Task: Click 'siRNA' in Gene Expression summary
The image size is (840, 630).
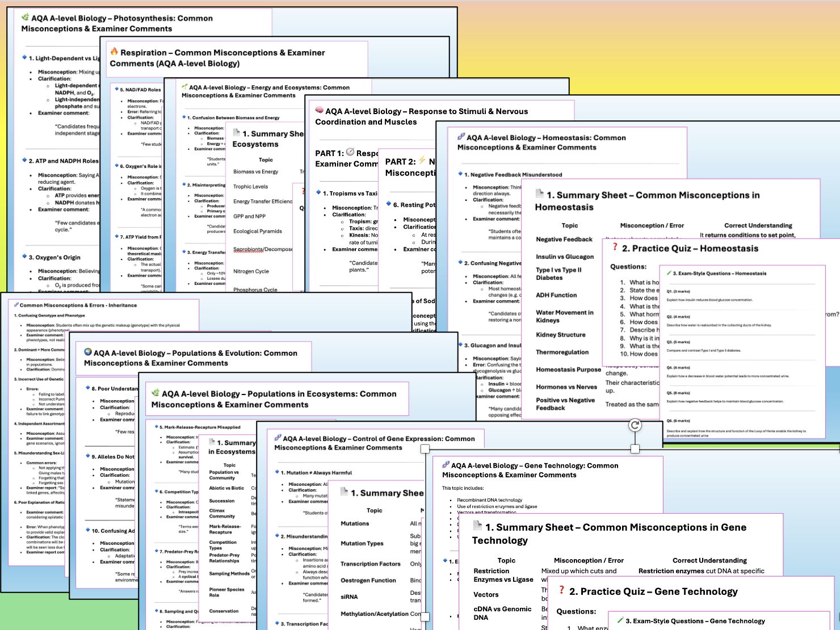Action: [x=349, y=597]
